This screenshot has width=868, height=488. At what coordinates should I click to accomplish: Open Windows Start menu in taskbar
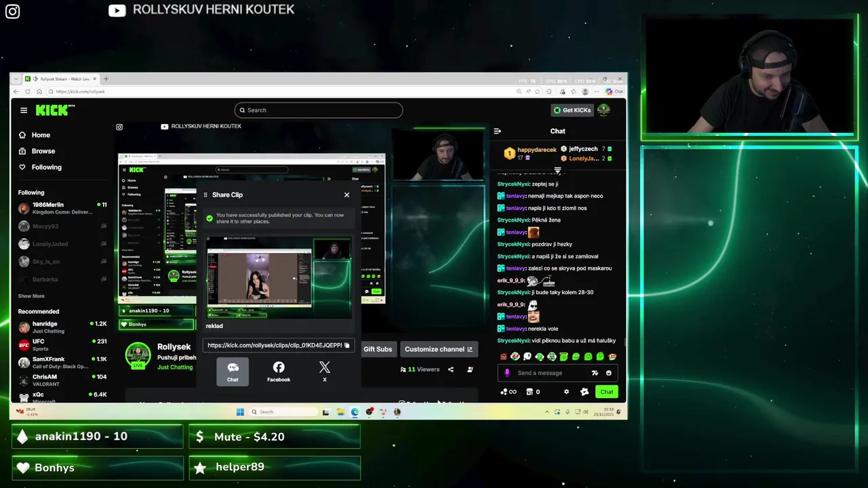tap(240, 412)
